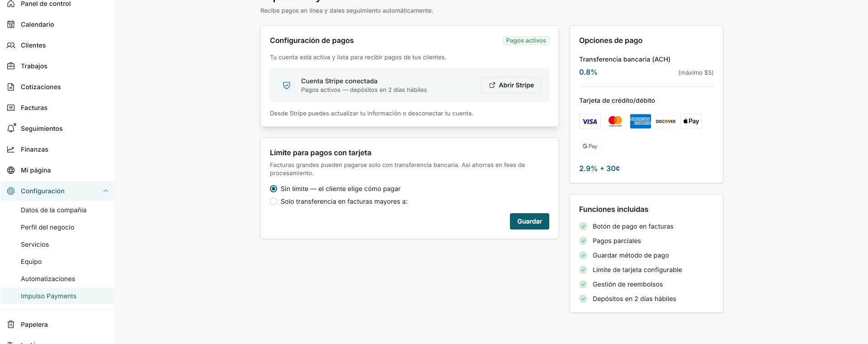This screenshot has height=344, width=868.
Task: Click the 2.9% + 30¢ card fee
Action: click(599, 168)
